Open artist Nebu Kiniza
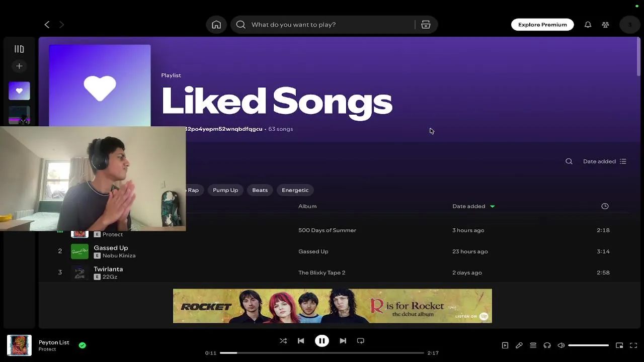The height and width of the screenshot is (362, 644). click(119, 255)
